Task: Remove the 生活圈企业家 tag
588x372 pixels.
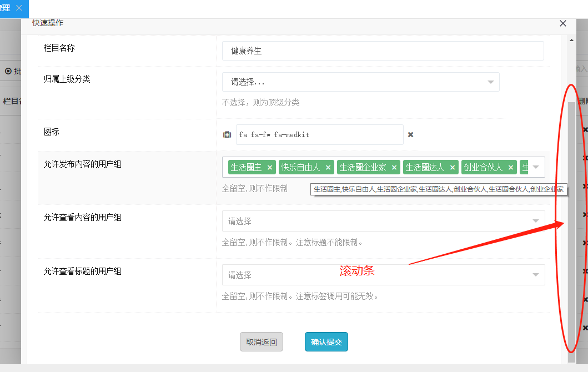Action: 394,168
